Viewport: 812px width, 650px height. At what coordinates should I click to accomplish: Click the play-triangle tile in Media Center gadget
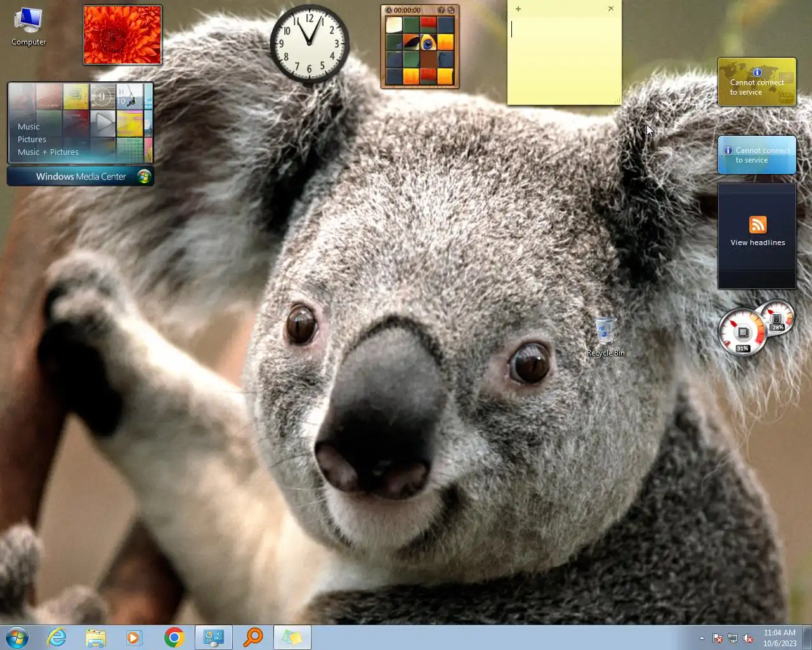point(103,123)
